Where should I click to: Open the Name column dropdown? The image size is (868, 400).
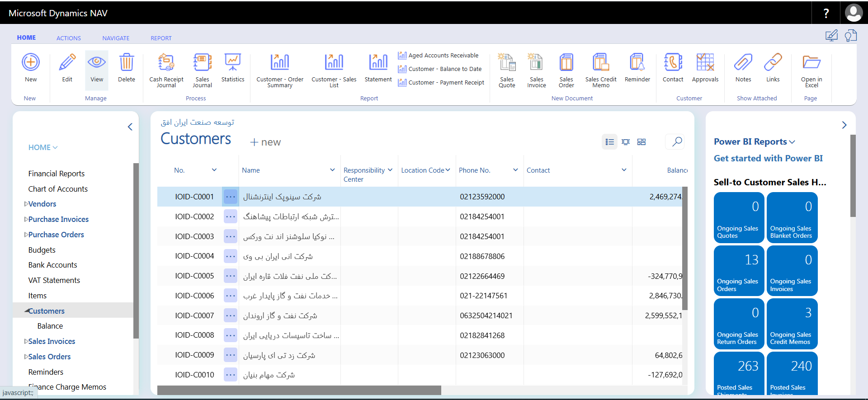tap(332, 170)
